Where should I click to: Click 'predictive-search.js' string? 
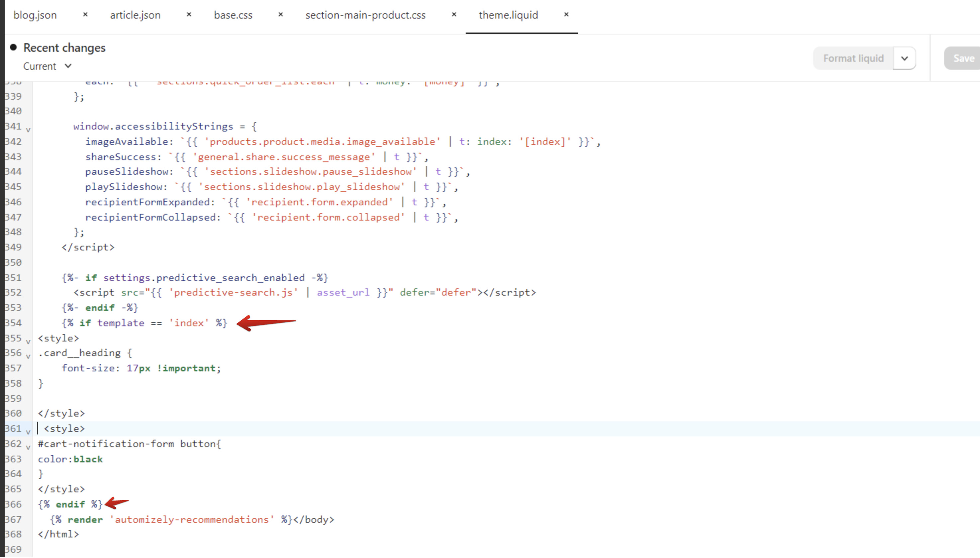coord(234,292)
